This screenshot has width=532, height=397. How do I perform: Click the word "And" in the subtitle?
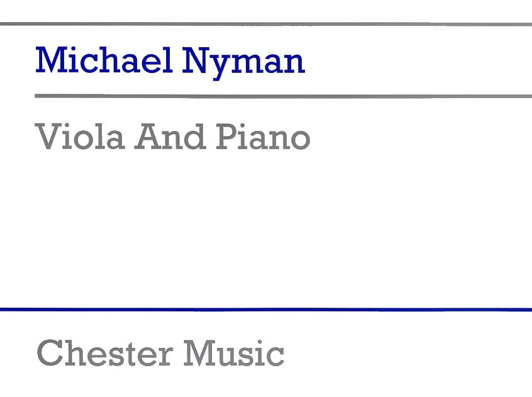169,137
